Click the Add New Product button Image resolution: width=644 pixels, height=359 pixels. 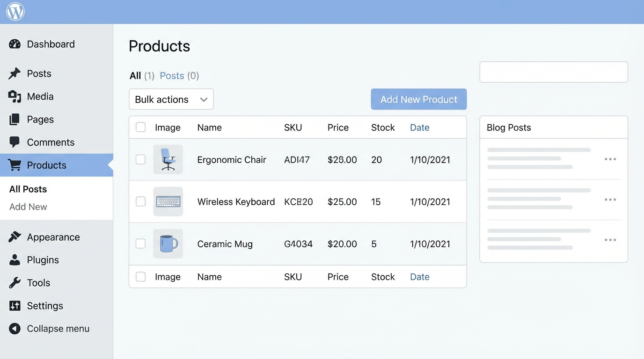(418, 99)
